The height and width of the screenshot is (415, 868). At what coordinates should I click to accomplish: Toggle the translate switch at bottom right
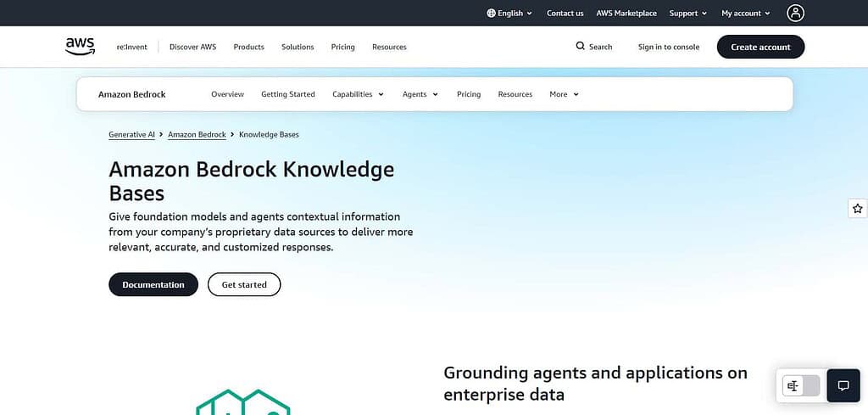[x=801, y=385]
